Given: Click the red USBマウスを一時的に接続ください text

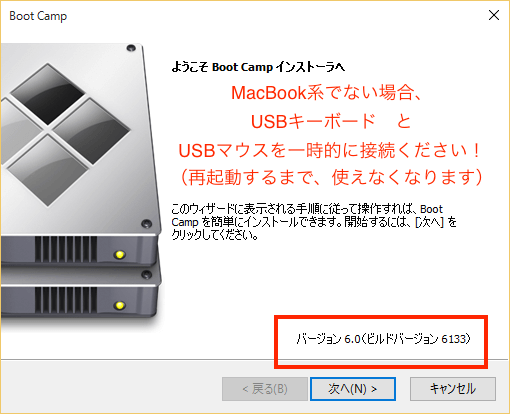Looking at the screenshot, I should [329, 150].
